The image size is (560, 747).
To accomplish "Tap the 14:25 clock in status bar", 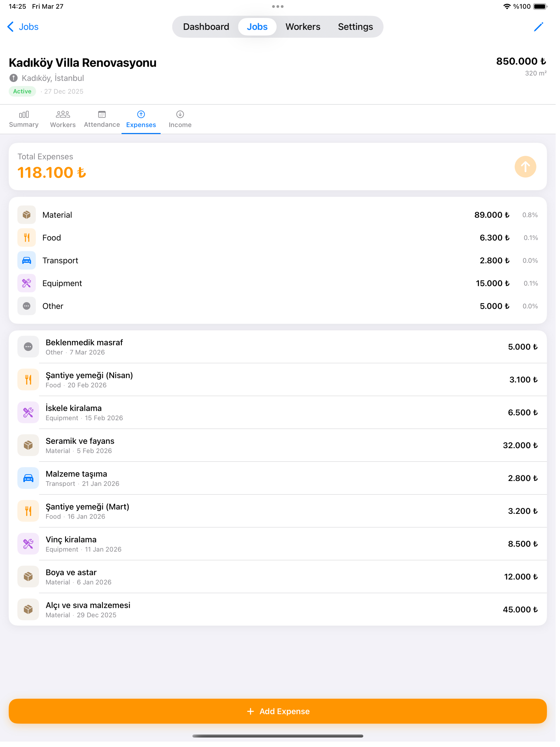I will click(x=17, y=7).
